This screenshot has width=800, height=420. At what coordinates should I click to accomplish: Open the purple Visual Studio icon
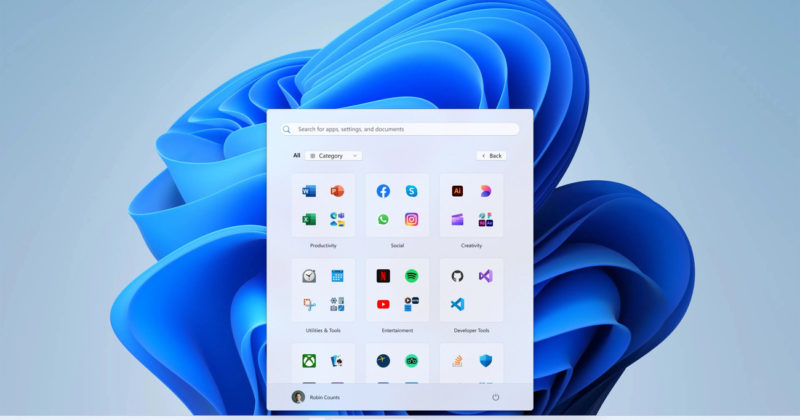[485, 276]
